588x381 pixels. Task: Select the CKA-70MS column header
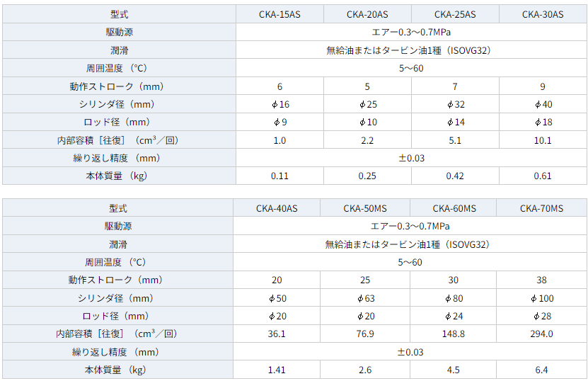tap(541, 208)
